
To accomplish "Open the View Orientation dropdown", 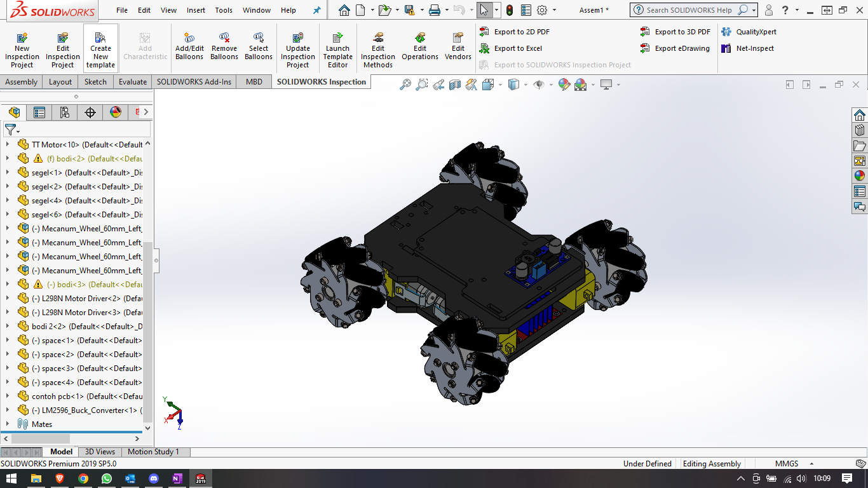I will pos(499,84).
